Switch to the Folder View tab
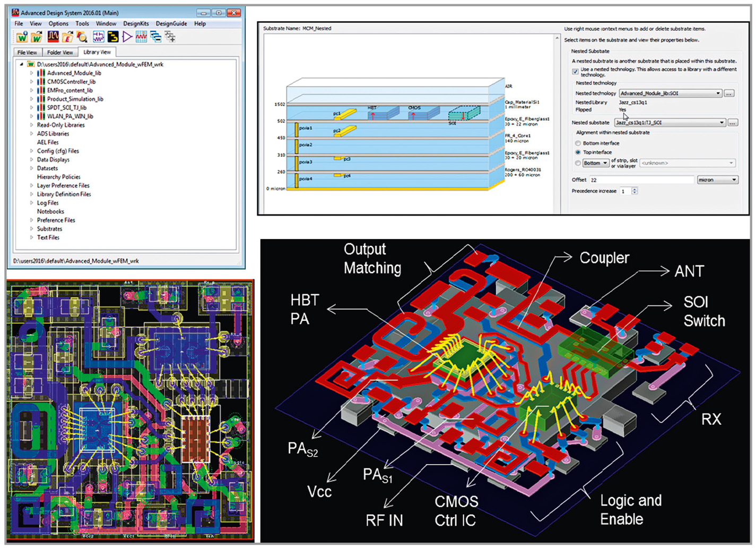Viewport: 756px width, 548px height. pos(60,52)
